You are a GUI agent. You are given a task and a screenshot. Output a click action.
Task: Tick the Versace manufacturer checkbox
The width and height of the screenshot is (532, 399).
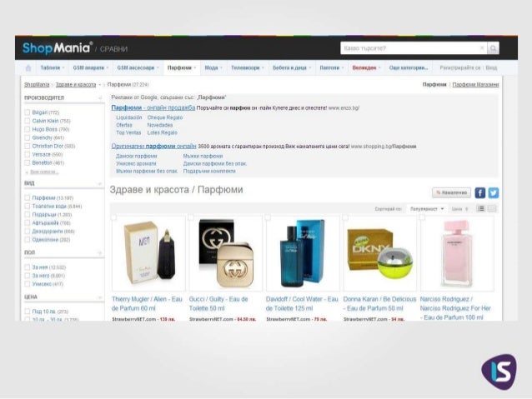(28, 154)
